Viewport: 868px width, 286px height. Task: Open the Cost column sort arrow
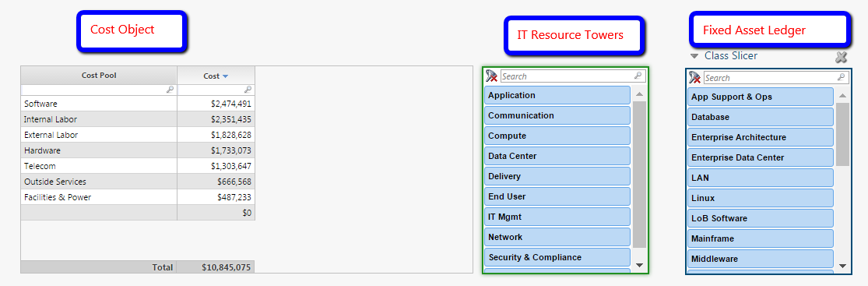[x=225, y=76]
